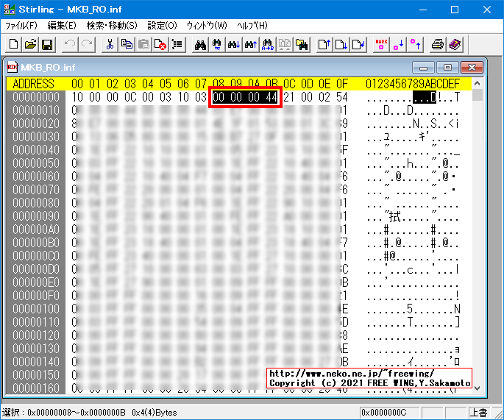Toggle overwrite mode indicator 上書 in status bar
Screen dimensions: 504x420
(x=478, y=413)
